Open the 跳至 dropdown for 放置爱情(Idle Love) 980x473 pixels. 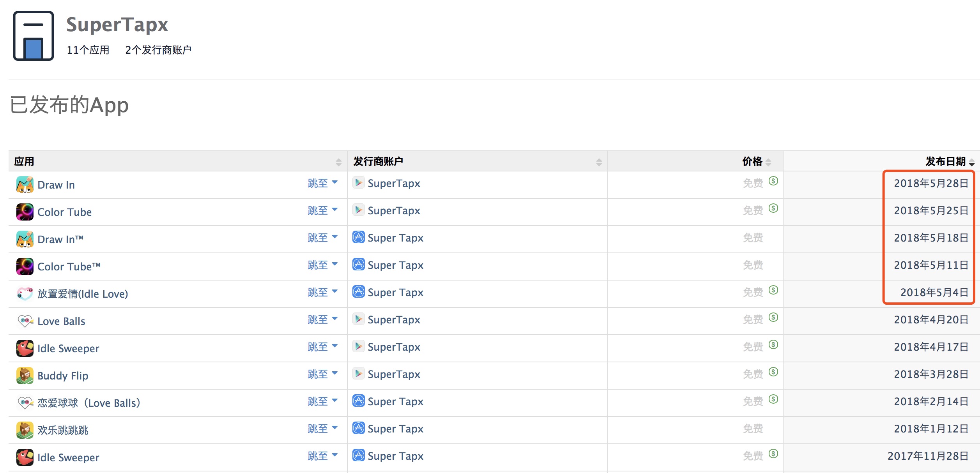tap(323, 292)
